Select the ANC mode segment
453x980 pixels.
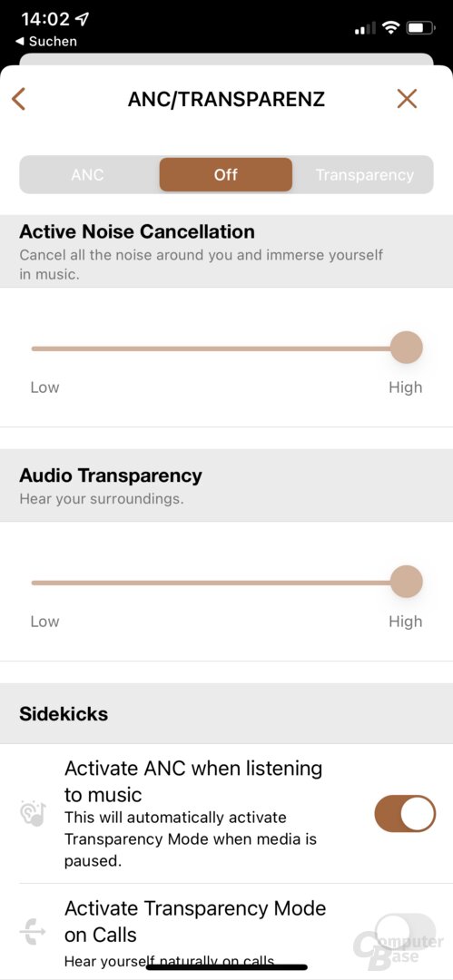[x=87, y=175]
